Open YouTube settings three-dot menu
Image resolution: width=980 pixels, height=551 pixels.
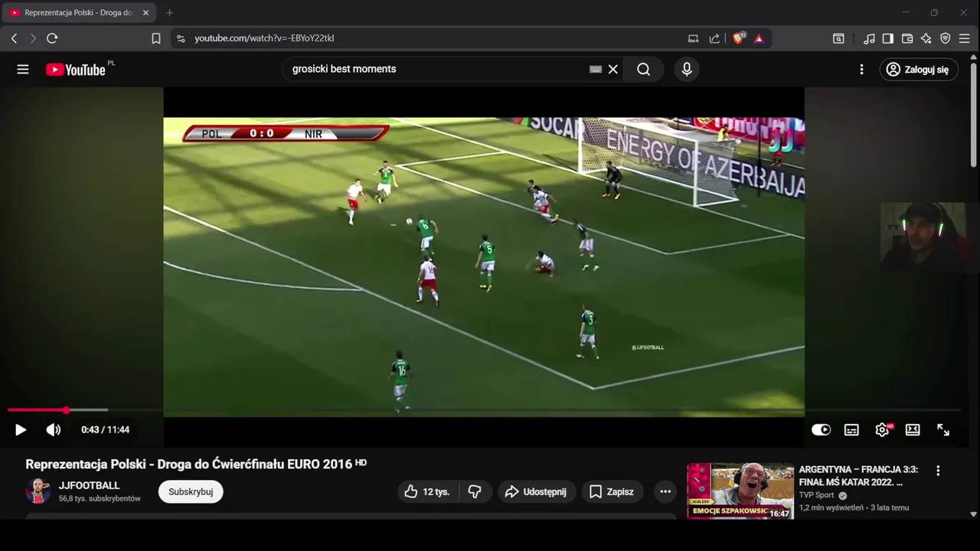pyautogui.click(x=861, y=70)
